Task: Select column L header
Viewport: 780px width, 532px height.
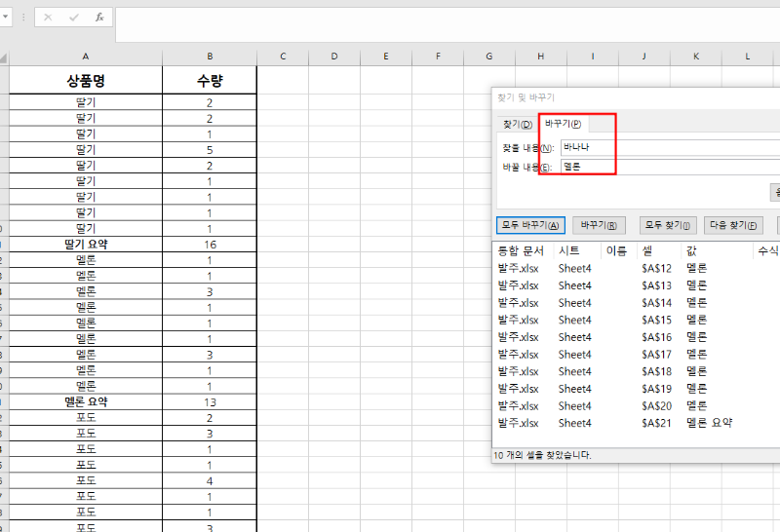Action: (x=748, y=57)
